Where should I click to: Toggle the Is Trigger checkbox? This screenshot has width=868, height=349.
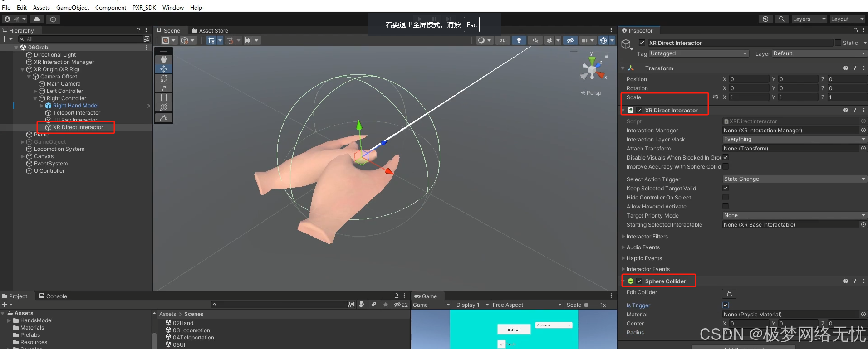[x=726, y=305]
